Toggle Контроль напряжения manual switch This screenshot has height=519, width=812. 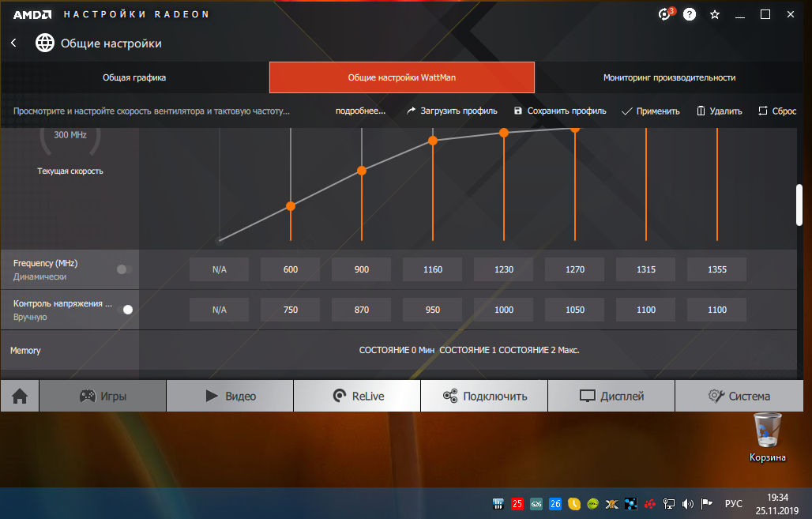coord(125,310)
